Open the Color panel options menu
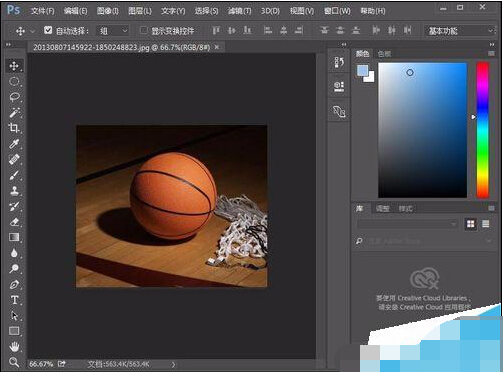Screen dimensions: 503x372 pos(491,54)
